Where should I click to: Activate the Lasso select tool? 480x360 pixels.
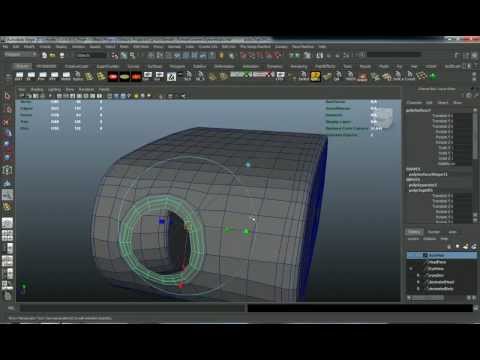pyautogui.click(x=7, y=109)
